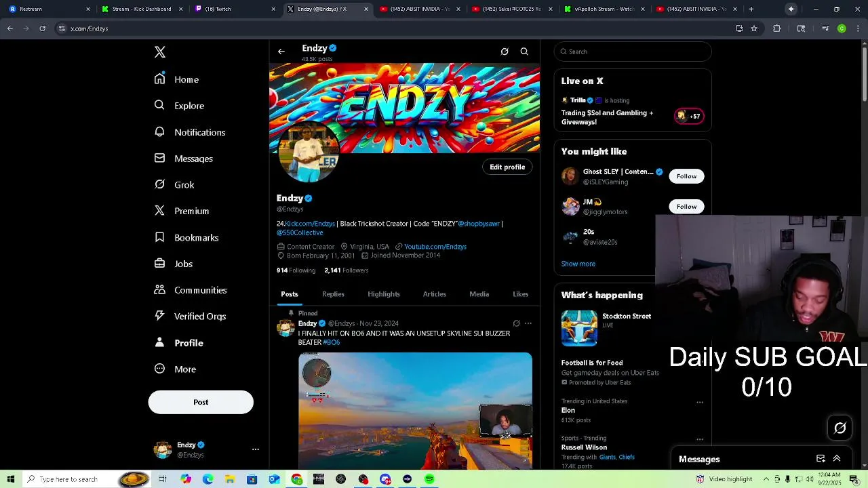Click the Edit profile button

pos(507,167)
